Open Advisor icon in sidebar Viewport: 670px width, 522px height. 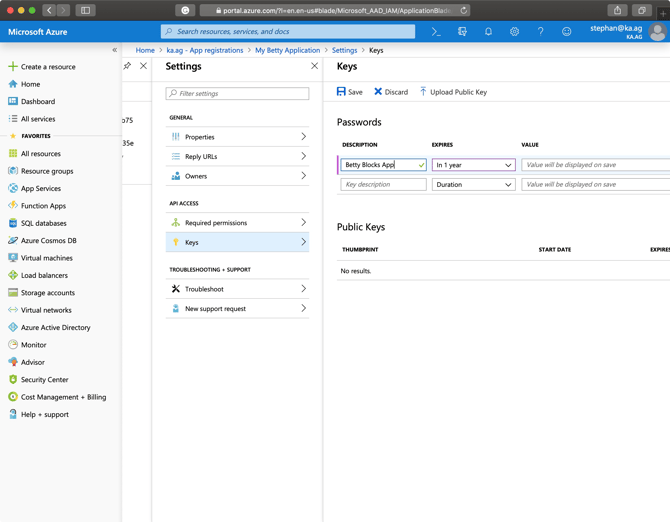click(x=13, y=362)
